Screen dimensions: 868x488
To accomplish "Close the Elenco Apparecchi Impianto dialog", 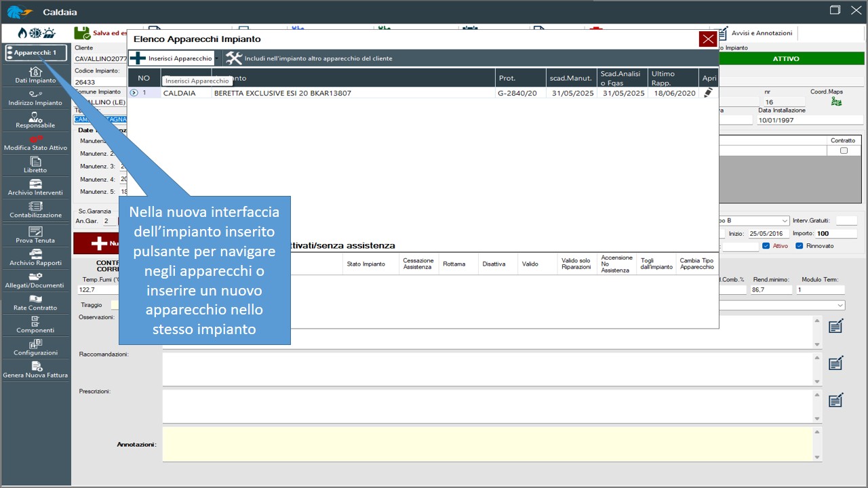I will pyautogui.click(x=708, y=39).
